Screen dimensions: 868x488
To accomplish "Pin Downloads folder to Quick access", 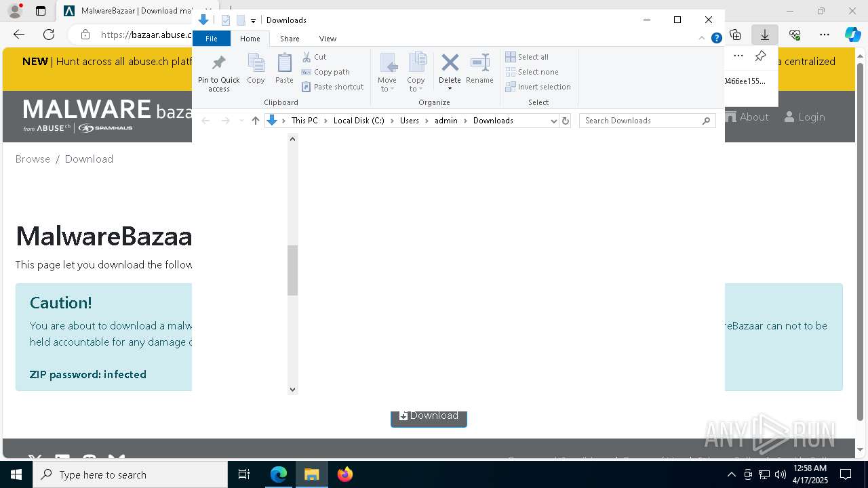I will (218, 73).
